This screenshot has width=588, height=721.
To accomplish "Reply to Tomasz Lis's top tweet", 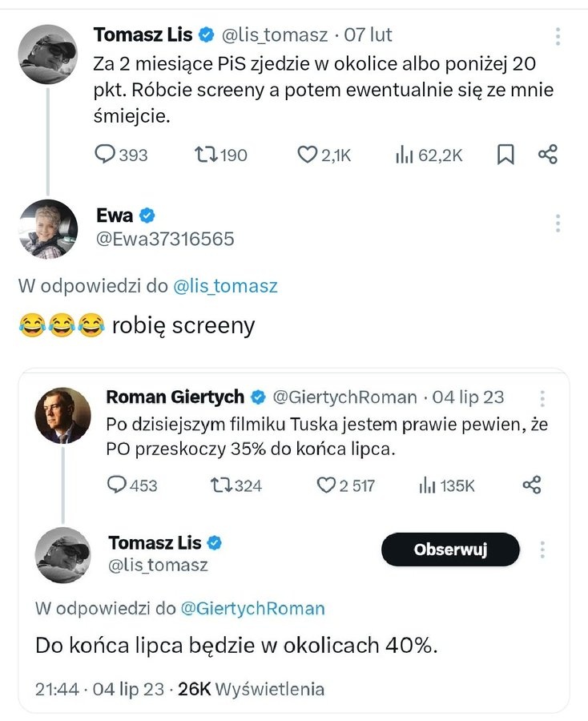I will [x=106, y=155].
